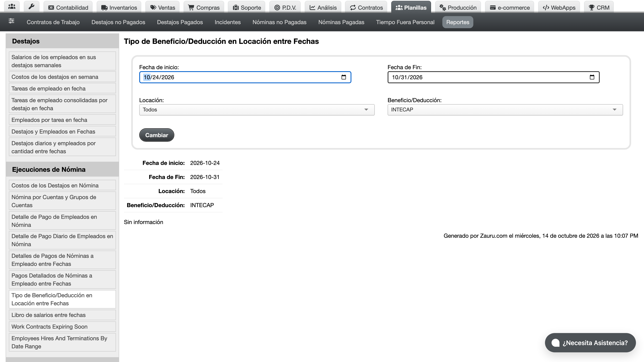The width and height of the screenshot is (644, 362).
Task: Click the Fecha de inicio date field
Action: pos(245,77)
